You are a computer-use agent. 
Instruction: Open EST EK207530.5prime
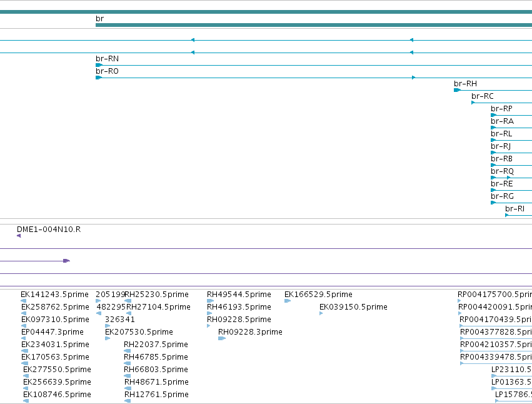(139, 332)
